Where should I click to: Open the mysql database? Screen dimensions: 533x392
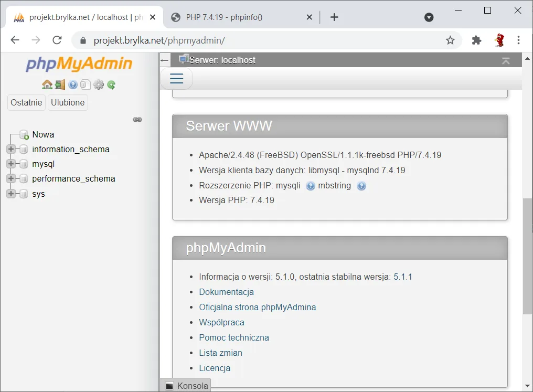(43, 164)
